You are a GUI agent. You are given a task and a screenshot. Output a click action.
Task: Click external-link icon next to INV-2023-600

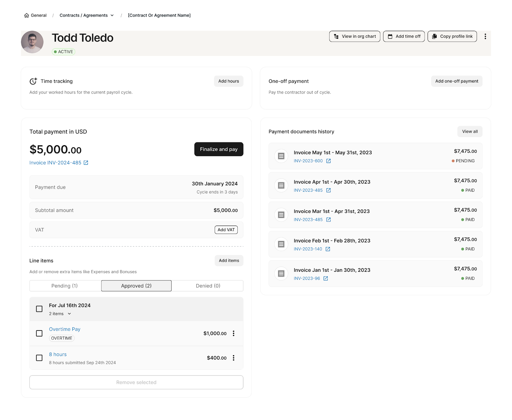(x=328, y=161)
